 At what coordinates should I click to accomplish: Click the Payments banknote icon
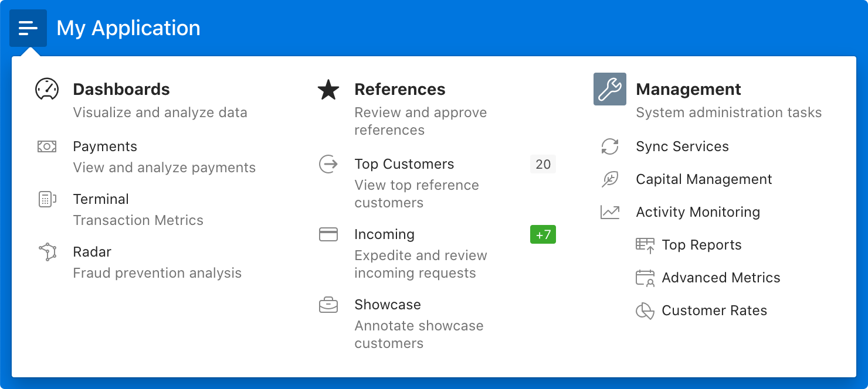(46, 146)
